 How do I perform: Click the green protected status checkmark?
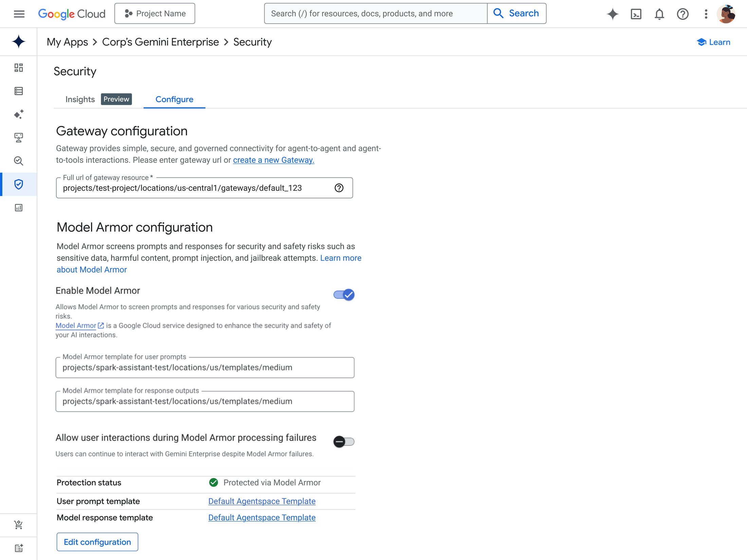(x=214, y=482)
